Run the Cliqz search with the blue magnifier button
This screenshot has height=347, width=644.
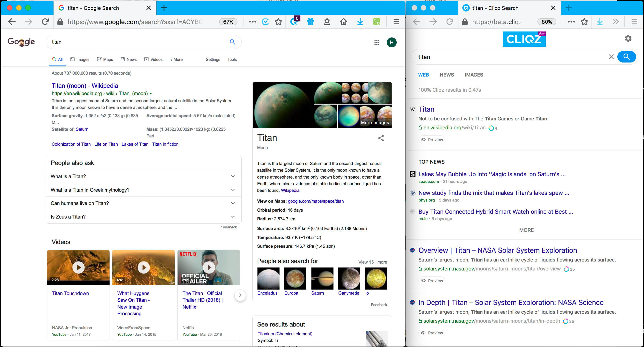627,57
